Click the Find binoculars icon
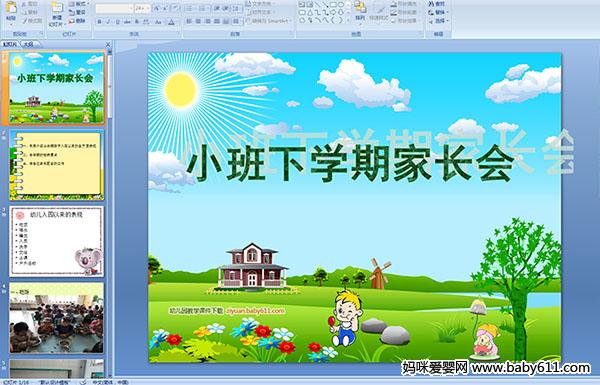This screenshot has height=385, width=600. point(437,4)
